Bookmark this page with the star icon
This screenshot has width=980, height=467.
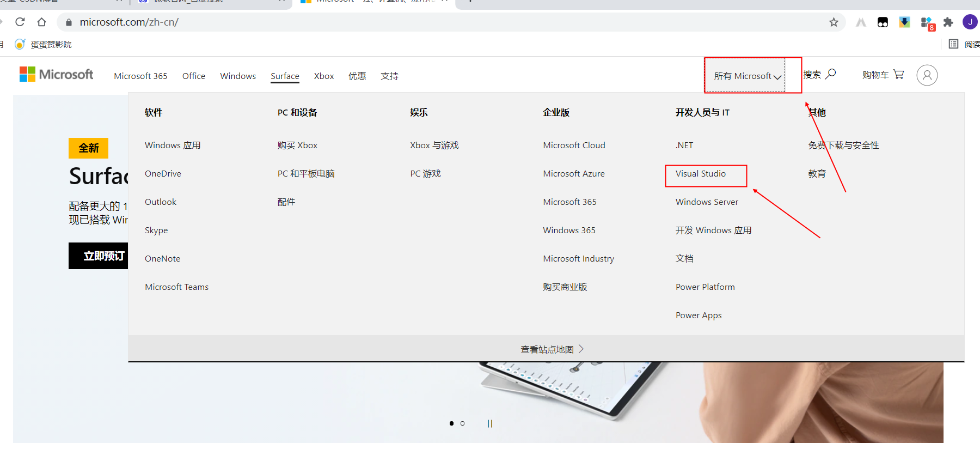click(x=834, y=22)
